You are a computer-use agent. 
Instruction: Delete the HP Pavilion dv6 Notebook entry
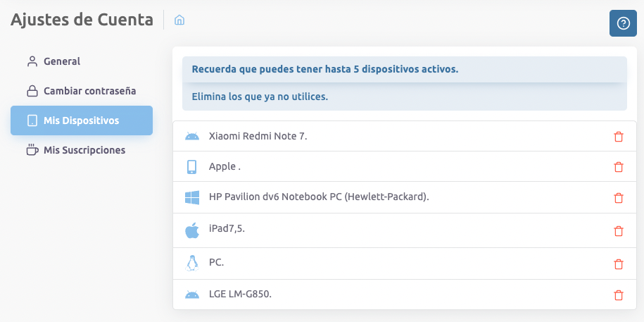pyautogui.click(x=619, y=198)
